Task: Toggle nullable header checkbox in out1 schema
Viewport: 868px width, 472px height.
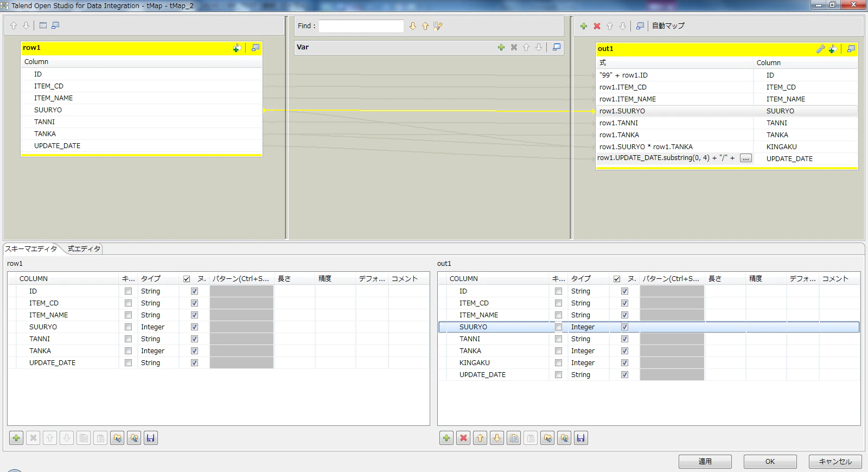Action: 617,279
